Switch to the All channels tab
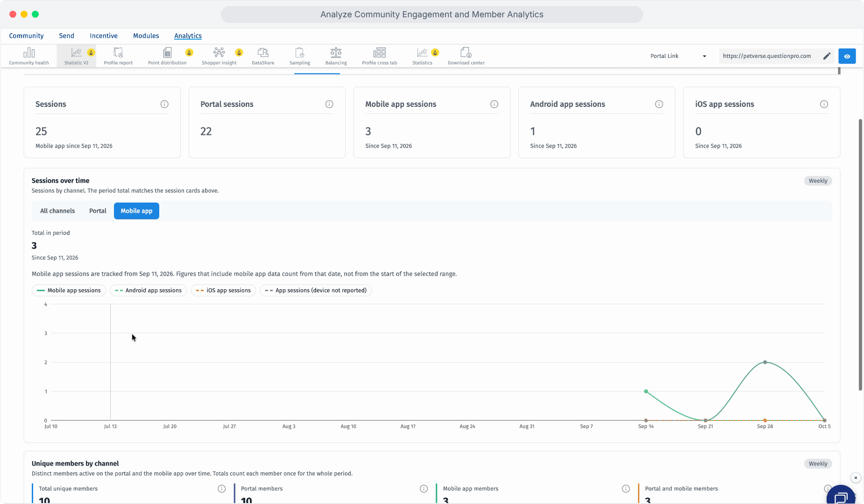Viewport: 864px width, 504px height. pyautogui.click(x=57, y=211)
